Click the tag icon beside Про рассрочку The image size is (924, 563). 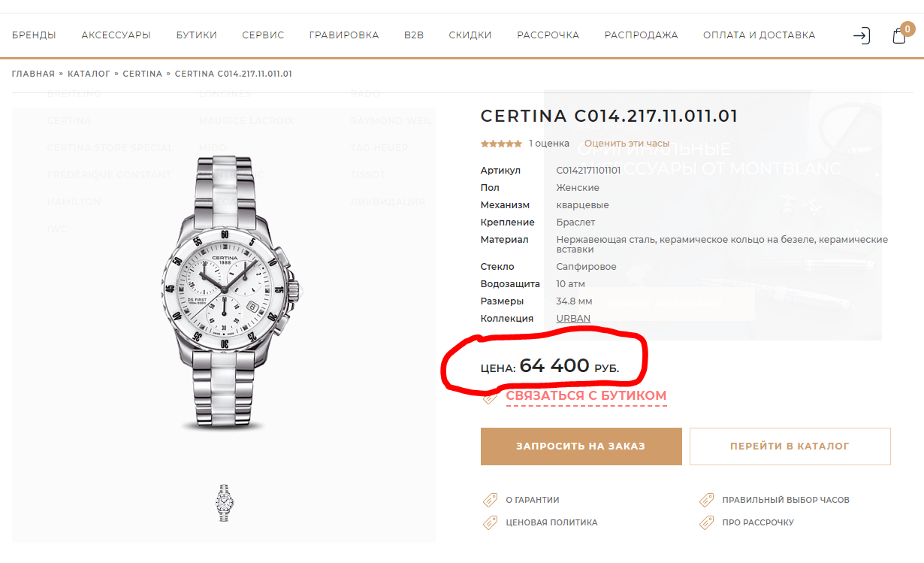pyautogui.click(x=706, y=522)
